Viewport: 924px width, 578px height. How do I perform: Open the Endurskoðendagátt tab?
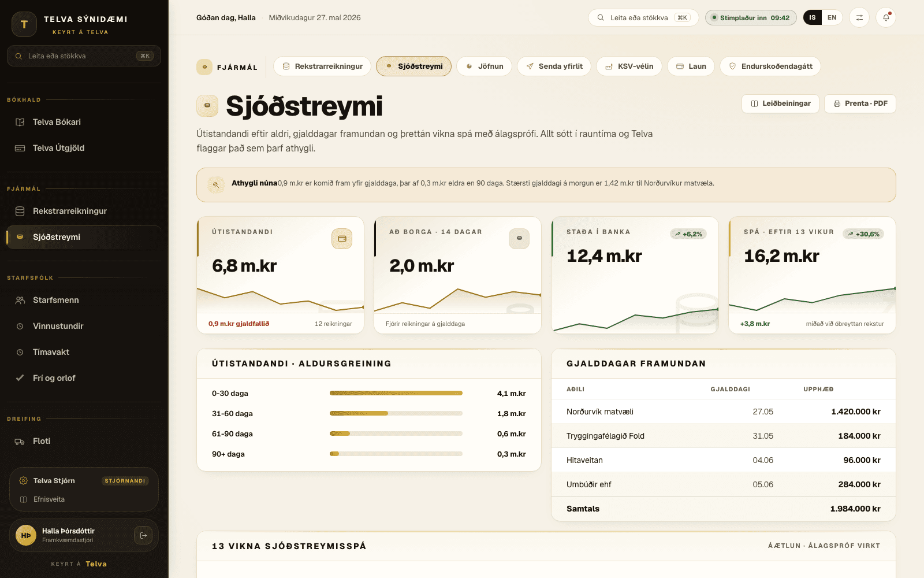[x=770, y=66]
